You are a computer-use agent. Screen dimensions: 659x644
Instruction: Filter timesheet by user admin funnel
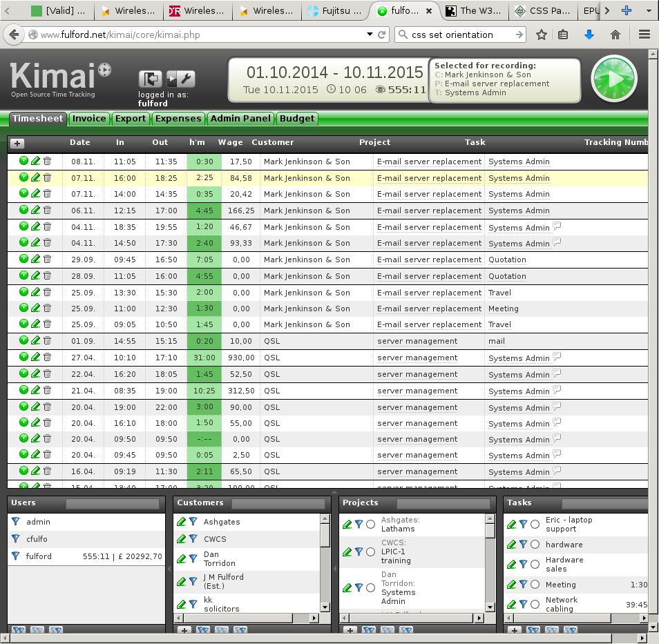pos(16,521)
